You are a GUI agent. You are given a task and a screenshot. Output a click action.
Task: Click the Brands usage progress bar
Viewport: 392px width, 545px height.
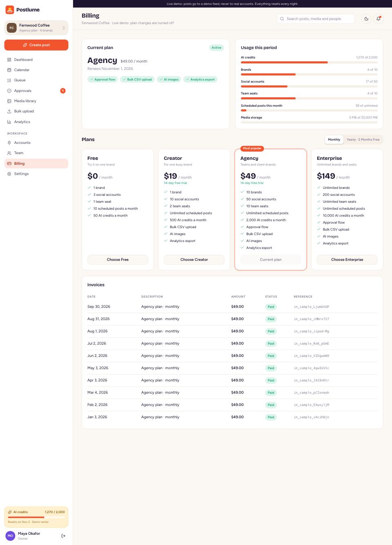[x=309, y=74]
